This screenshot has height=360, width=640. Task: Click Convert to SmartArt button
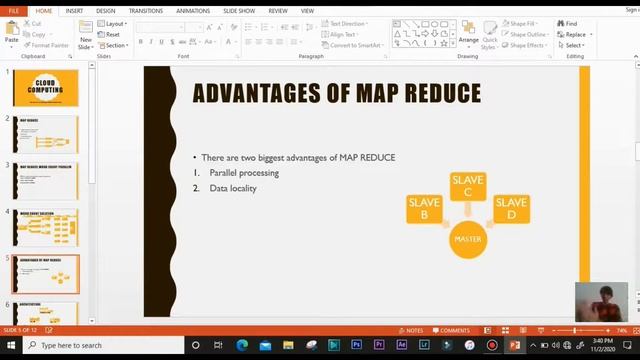click(x=353, y=45)
